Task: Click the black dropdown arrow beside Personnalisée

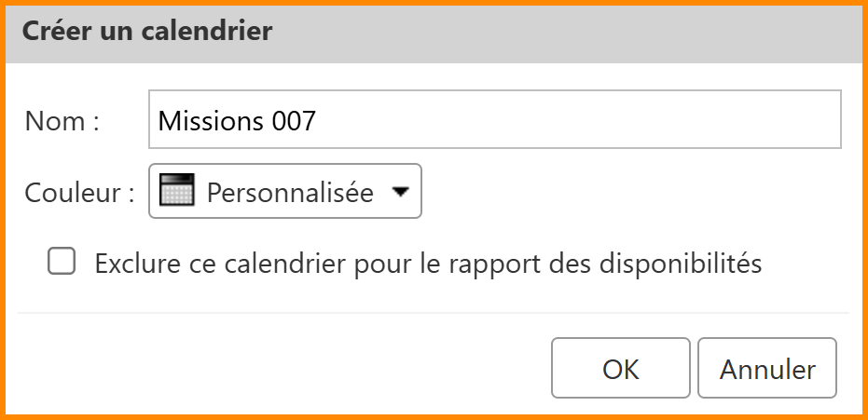Action: pos(400,192)
